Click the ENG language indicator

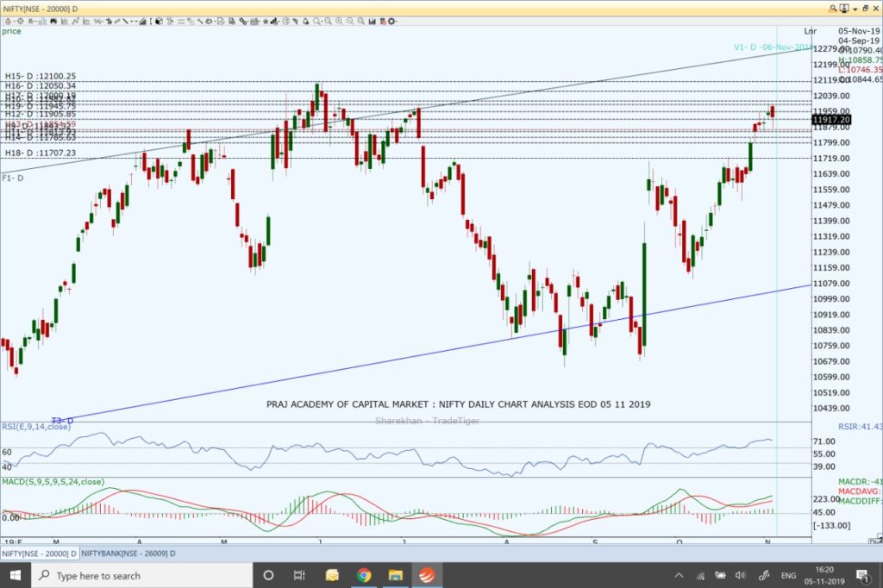point(788,575)
